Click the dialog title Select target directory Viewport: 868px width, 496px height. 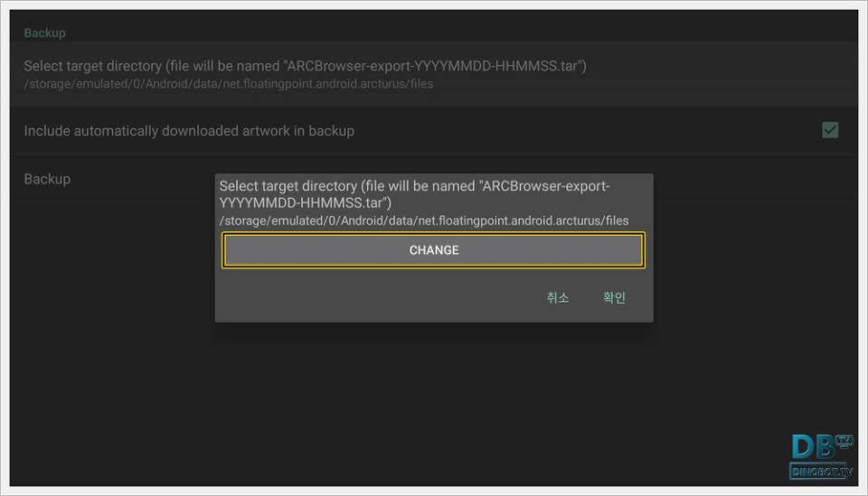[415, 194]
